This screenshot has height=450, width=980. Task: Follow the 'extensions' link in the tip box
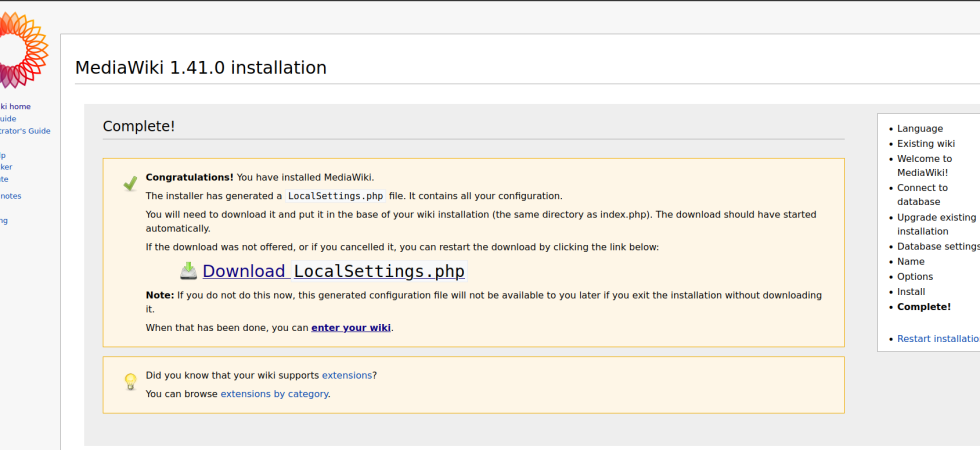point(347,375)
